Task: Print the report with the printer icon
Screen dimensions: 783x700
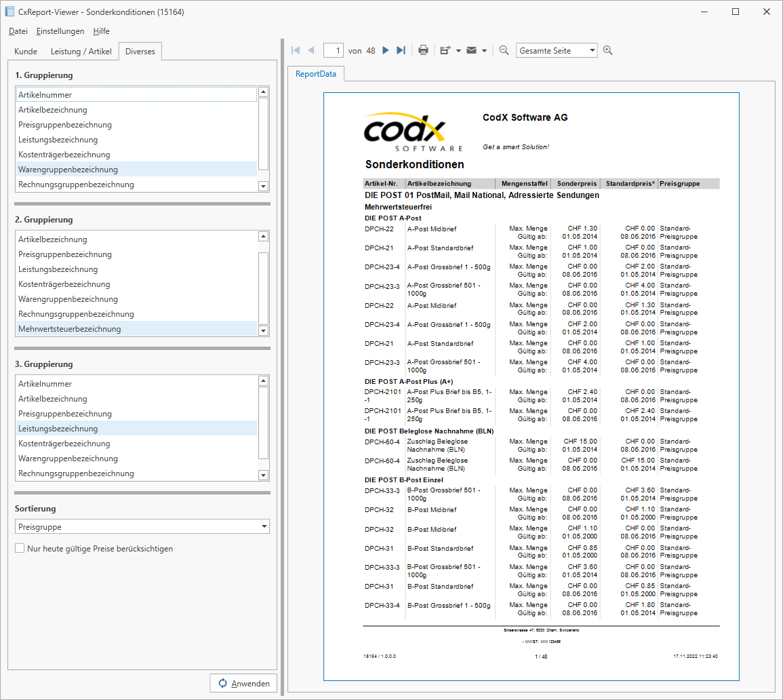Action: point(424,50)
